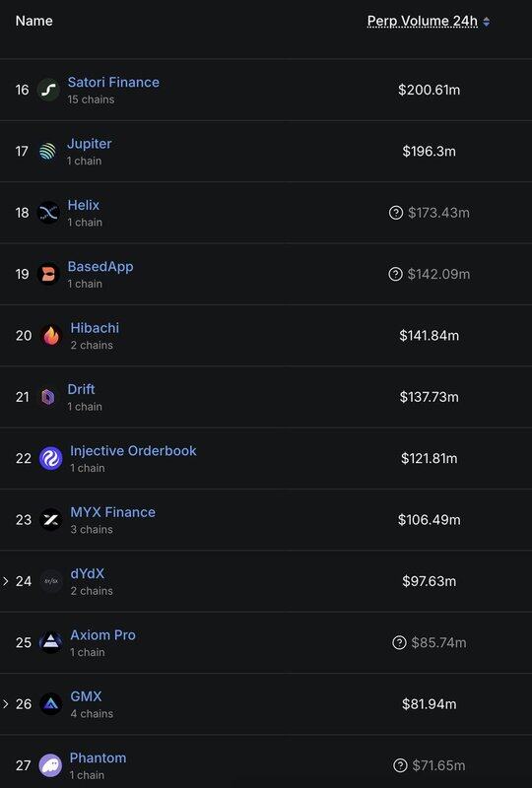Open the Axiom Pro link

[x=102, y=634]
